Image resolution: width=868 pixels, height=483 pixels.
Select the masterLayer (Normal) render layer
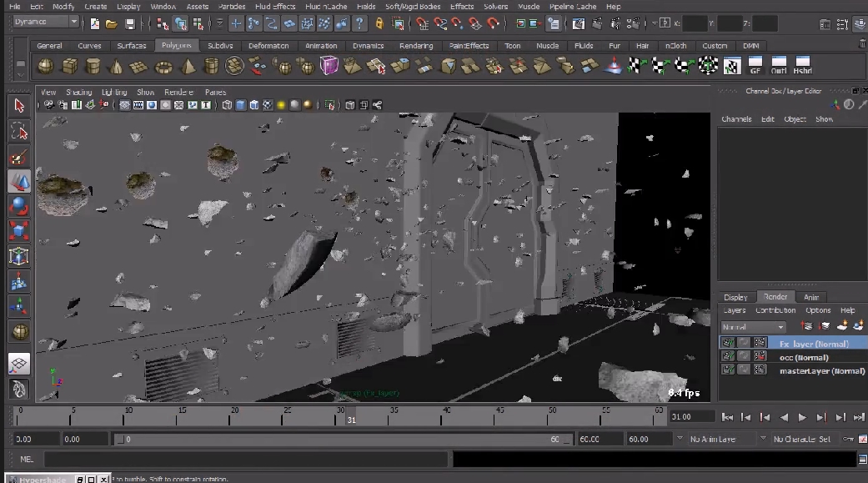click(822, 370)
